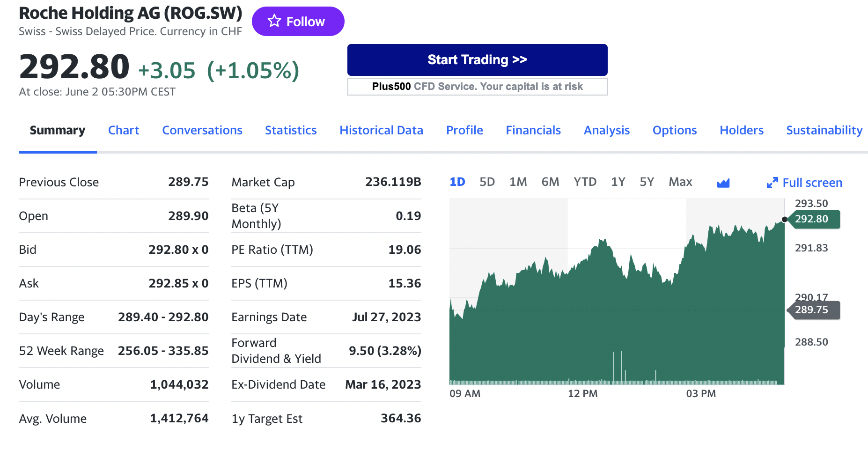868x457 pixels.
Task: Click the +3.05 (+1.05%) price change
Action: click(219, 71)
